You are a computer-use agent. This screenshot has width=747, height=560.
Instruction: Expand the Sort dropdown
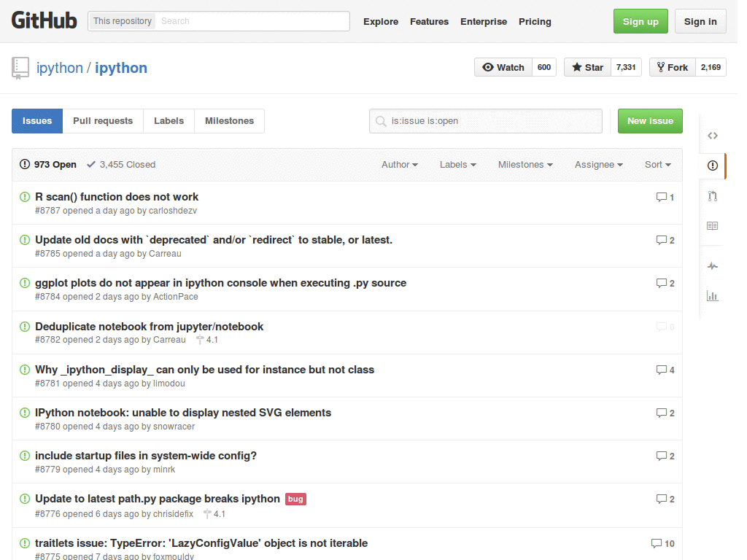658,164
